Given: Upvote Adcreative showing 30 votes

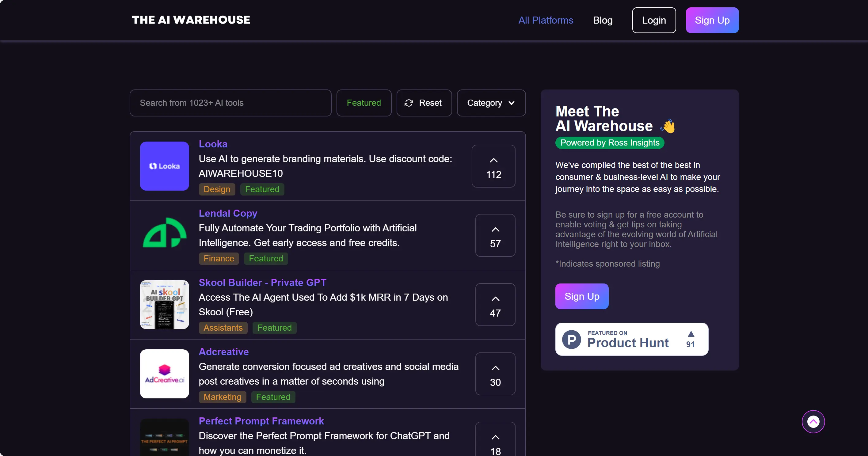Looking at the screenshot, I should tap(495, 374).
